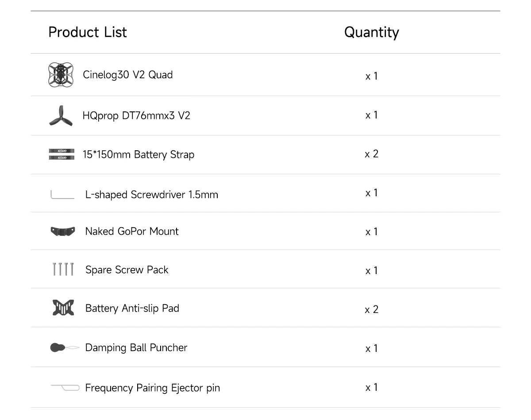Click the Frequency Pairing Ejector pin label
This screenshot has height=420, width=531.
pyautogui.click(x=152, y=388)
